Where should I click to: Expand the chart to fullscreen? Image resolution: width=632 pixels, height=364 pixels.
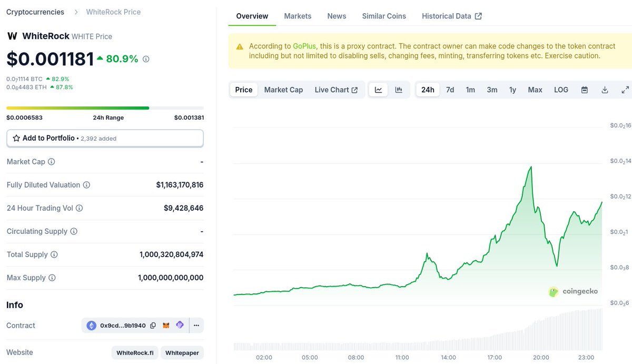tap(625, 90)
